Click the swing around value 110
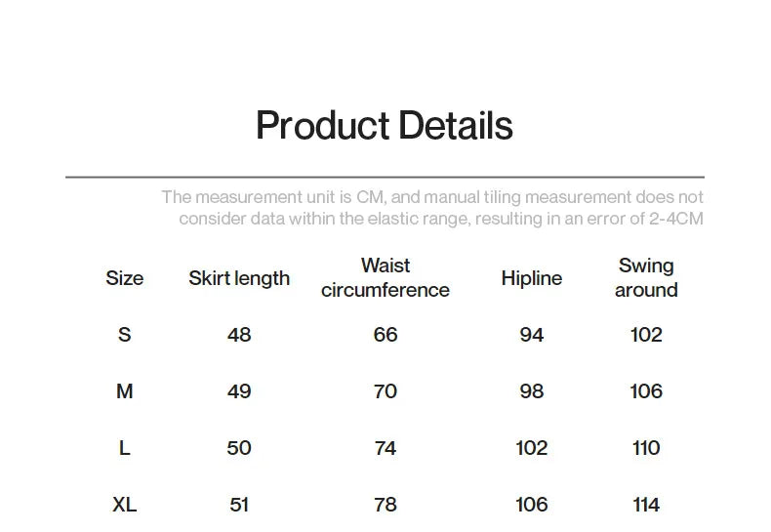This screenshot has height=532, width=771. [x=646, y=448]
